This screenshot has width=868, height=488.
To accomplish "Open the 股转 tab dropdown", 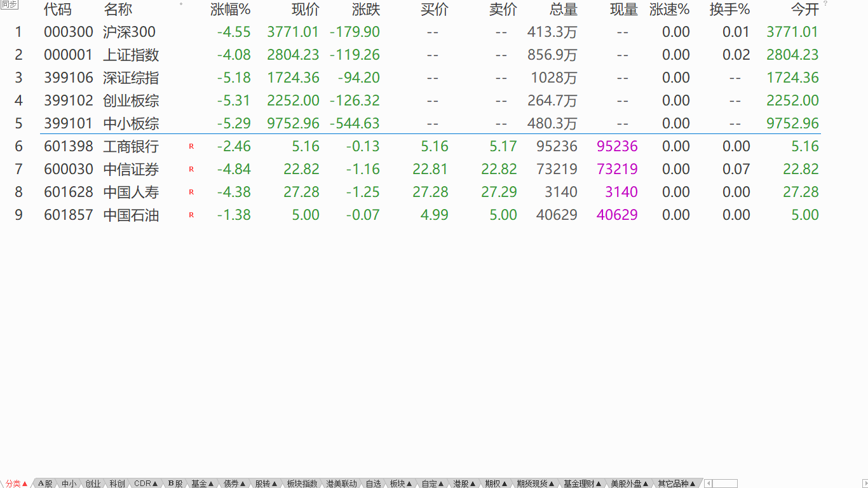I will click(266, 484).
